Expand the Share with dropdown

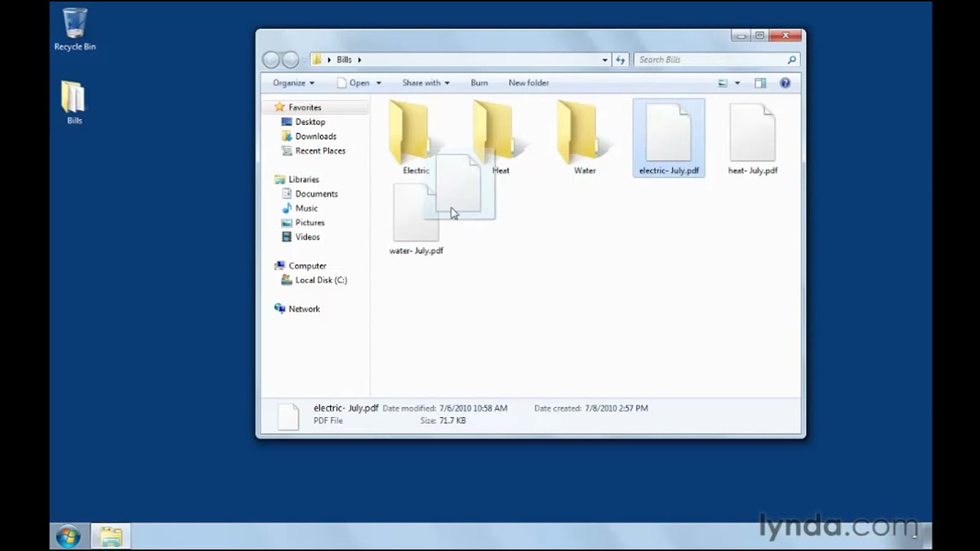(x=426, y=83)
